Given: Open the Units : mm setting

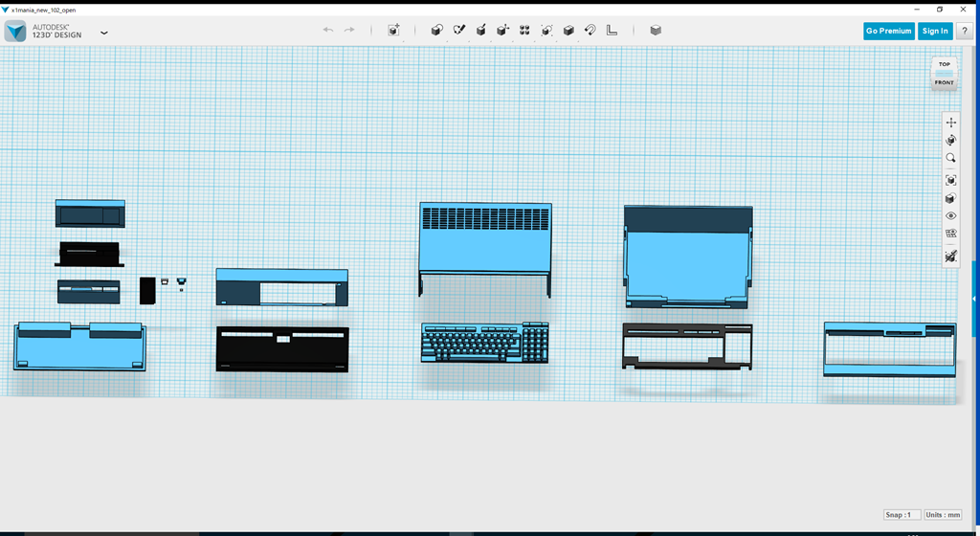Looking at the screenshot, I should (x=943, y=515).
